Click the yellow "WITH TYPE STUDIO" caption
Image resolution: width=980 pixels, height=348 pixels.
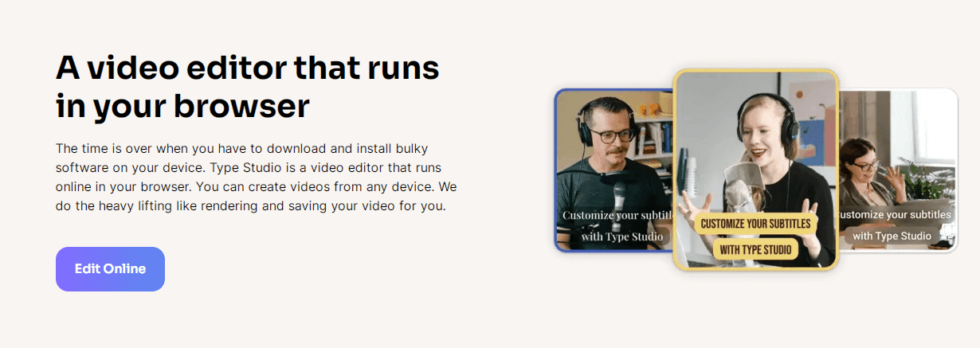pos(755,250)
